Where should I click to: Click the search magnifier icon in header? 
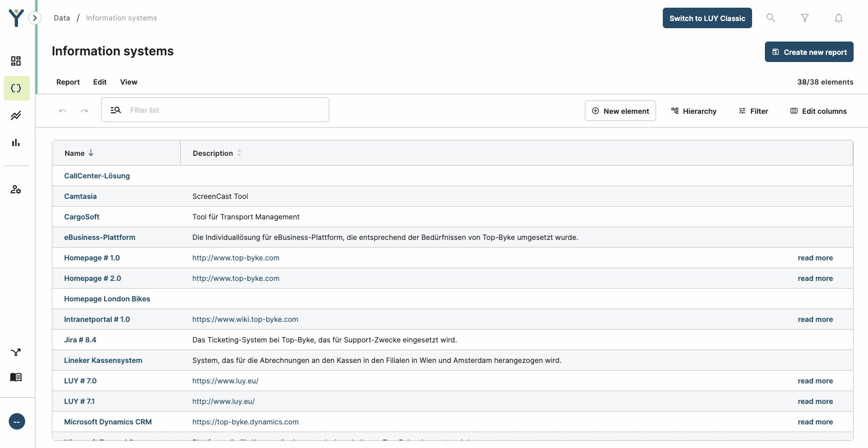coord(771,18)
